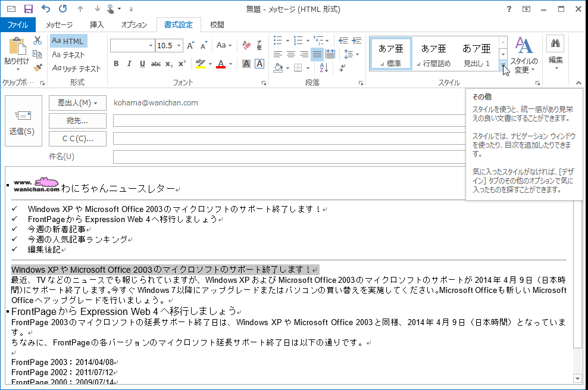Switch to the Review (校閲) tab
The height and width of the screenshot is (390, 588).
coord(217,25)
